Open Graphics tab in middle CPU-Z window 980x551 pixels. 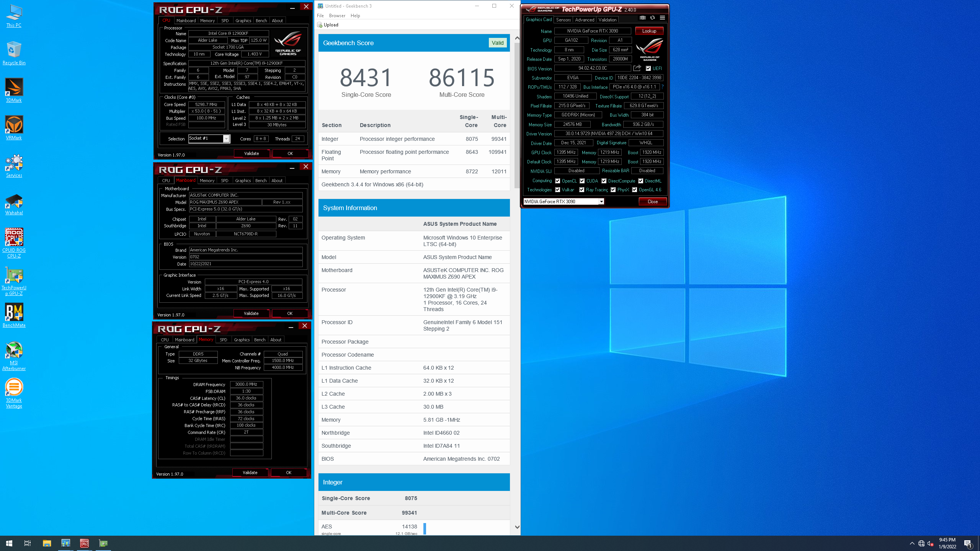coord(243,181)
